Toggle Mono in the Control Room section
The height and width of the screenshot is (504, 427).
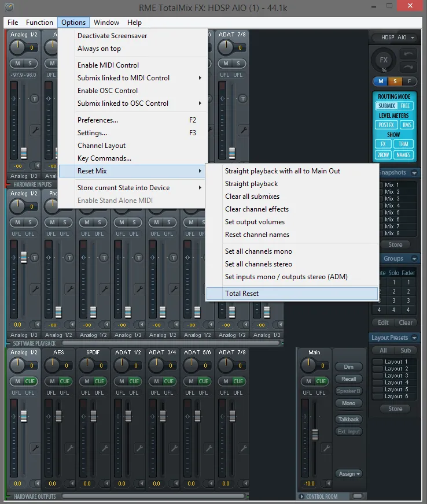[x=348, y=403]
